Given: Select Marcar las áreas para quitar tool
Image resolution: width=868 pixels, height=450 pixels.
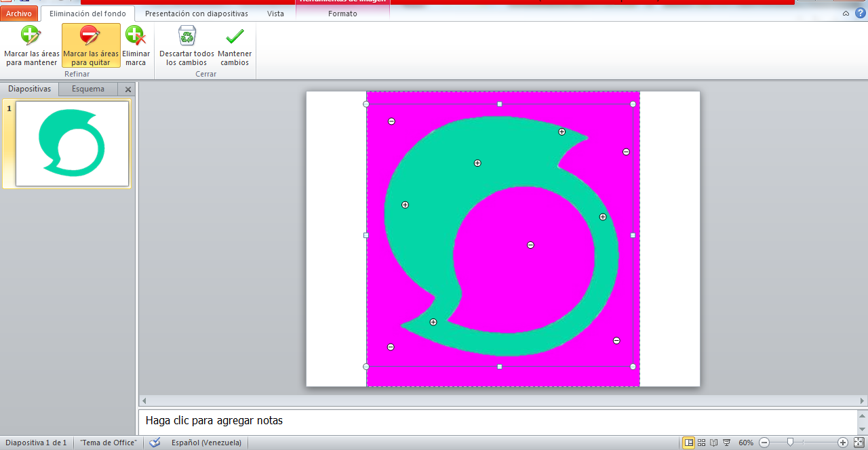Looking at the screenshot, I should [91, 45].
